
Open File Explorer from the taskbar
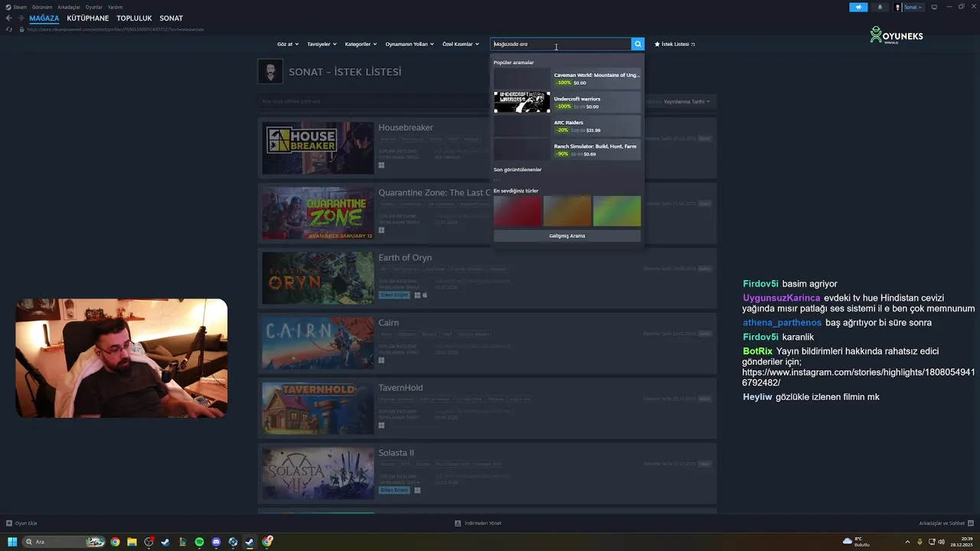click(x=132, y=542)
